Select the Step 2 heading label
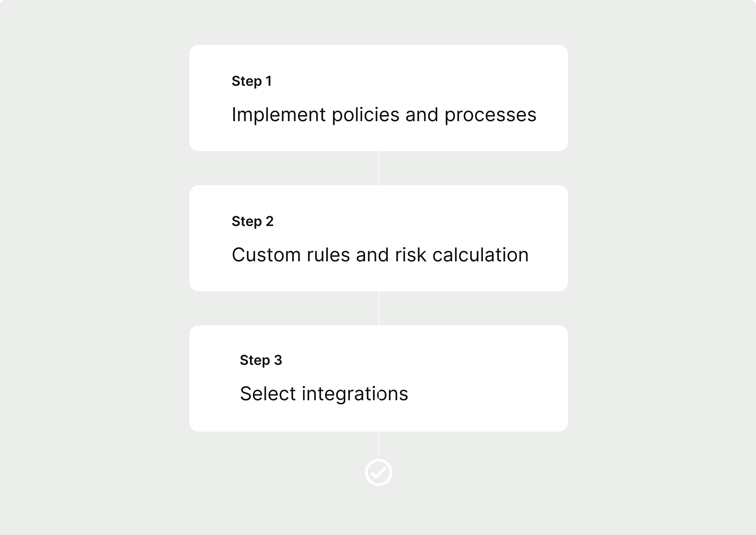The width and height of the screenshot is (756, 535). tap(253, 222)
